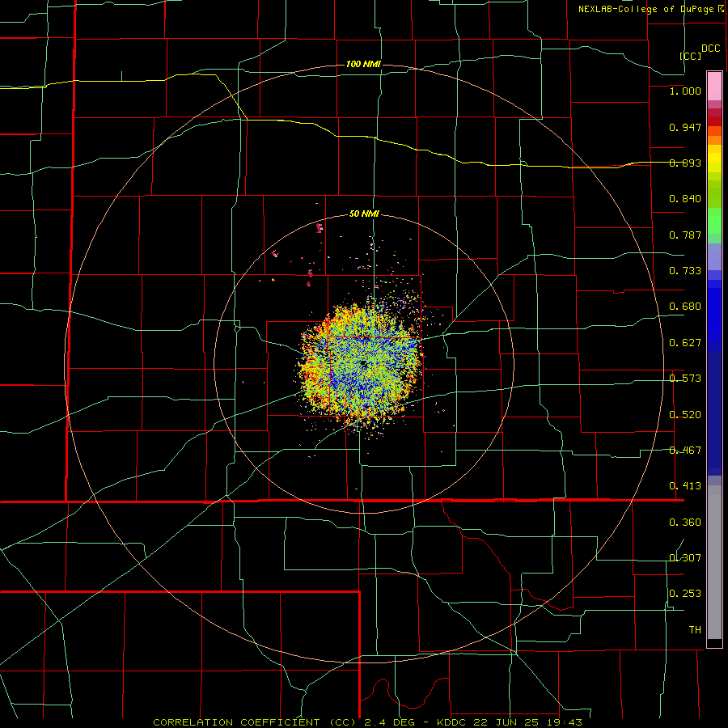Click the [CC] product label above the color bar
Screen dimensions: 728x728
click(x=690, y=56)
